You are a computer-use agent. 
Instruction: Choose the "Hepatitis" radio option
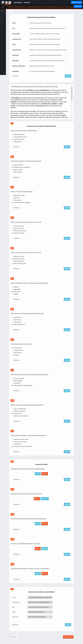(12, 294)
